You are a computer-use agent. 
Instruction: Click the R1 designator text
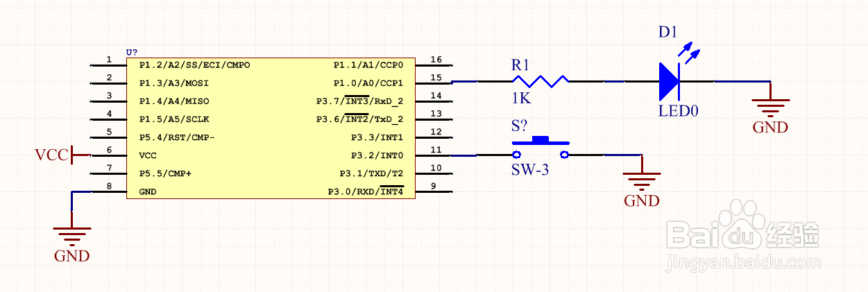click(x=520, y=65)
